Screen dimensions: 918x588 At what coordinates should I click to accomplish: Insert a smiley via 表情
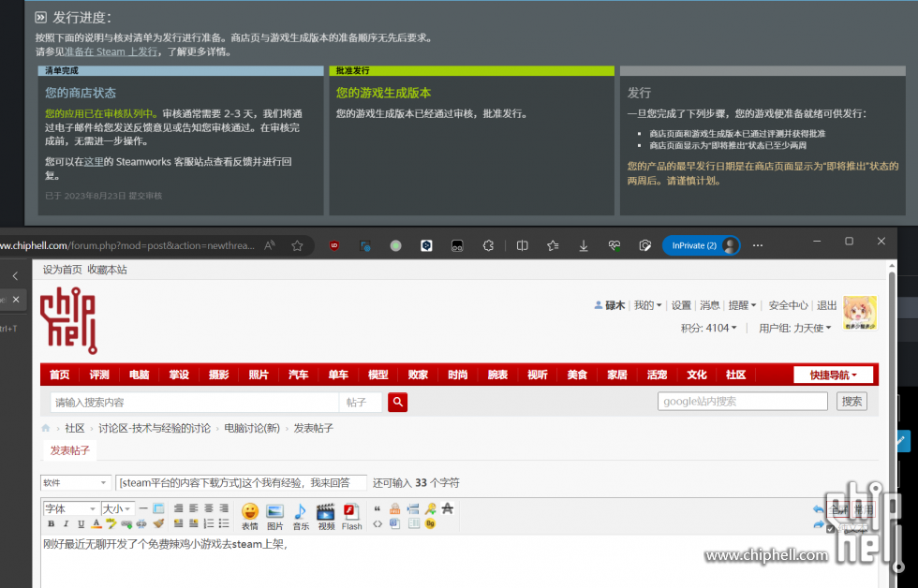[250, 516]
